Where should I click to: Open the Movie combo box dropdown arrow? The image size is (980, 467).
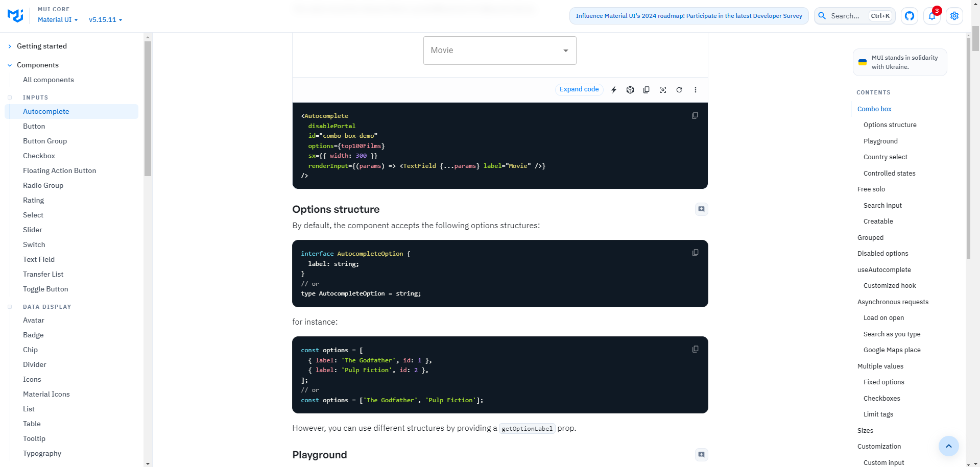click(x=566, y=51)
